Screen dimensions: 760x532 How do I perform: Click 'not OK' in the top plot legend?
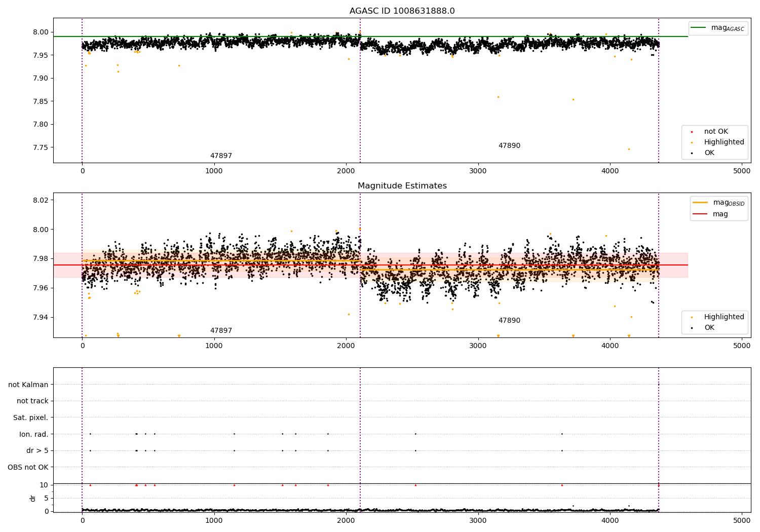716,132
